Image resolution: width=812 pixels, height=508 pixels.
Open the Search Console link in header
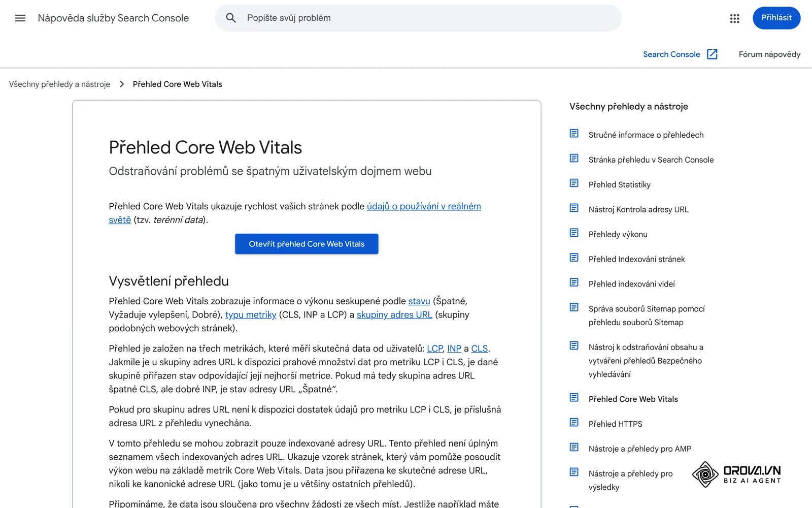671,54
